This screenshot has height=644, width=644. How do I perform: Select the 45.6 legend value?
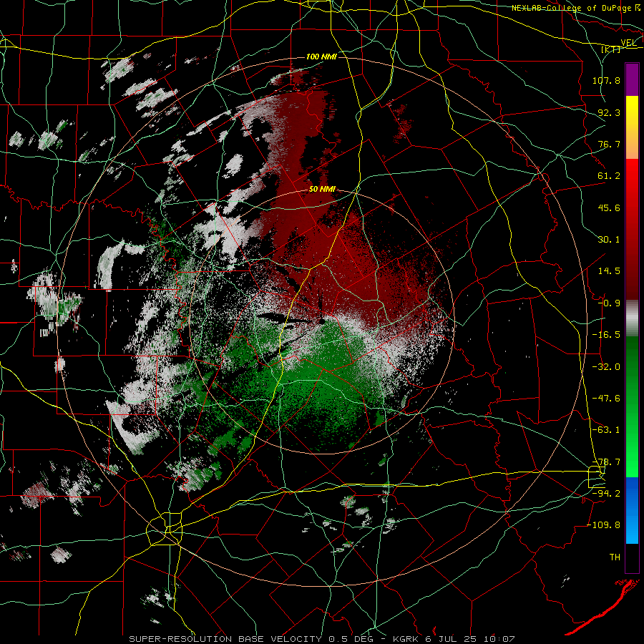(x=609, y=208)
